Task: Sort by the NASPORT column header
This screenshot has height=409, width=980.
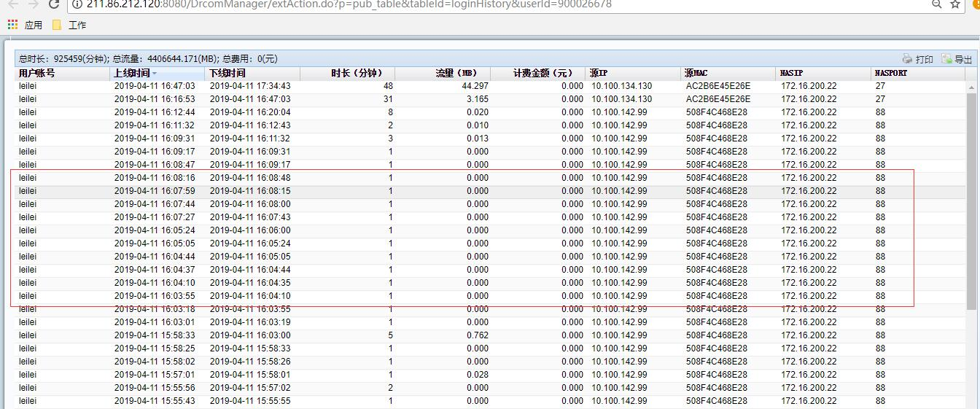Action: tap(919, 73)
